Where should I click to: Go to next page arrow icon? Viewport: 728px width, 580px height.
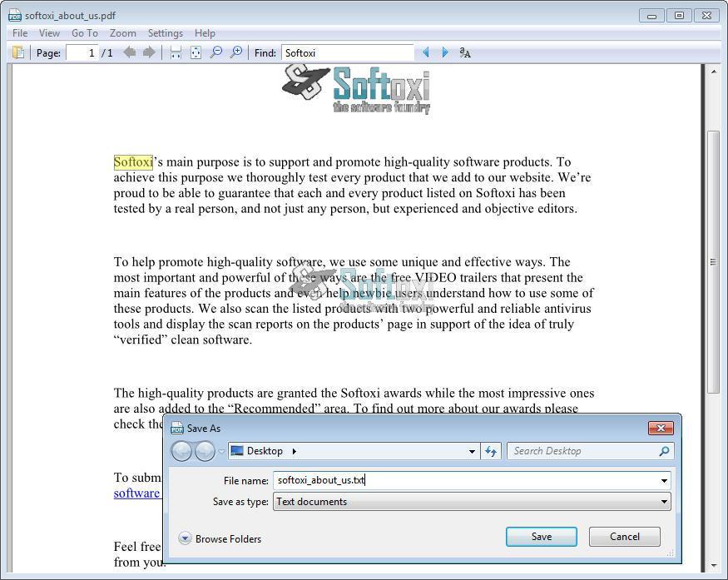[x=149, y=52]
